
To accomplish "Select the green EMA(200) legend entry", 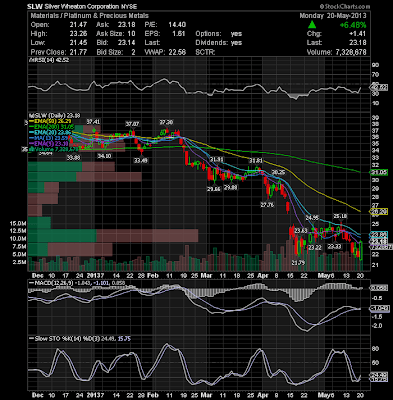I will coord(51,127).
